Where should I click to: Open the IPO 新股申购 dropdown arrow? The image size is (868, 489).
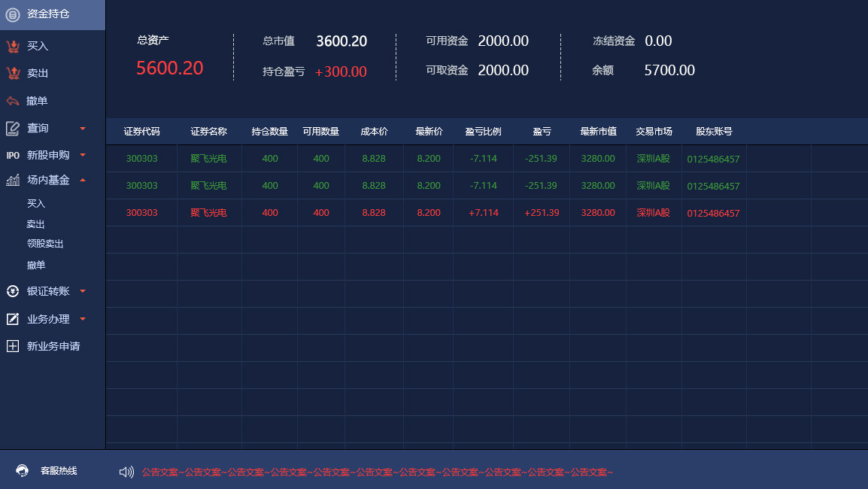click(83, 155)
